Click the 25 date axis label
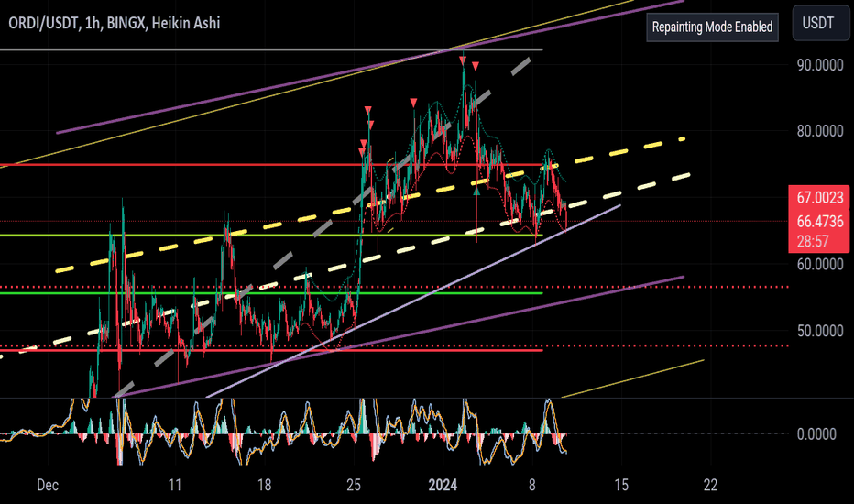This screenshot has width=854, height=504. [x=354, y=485]
